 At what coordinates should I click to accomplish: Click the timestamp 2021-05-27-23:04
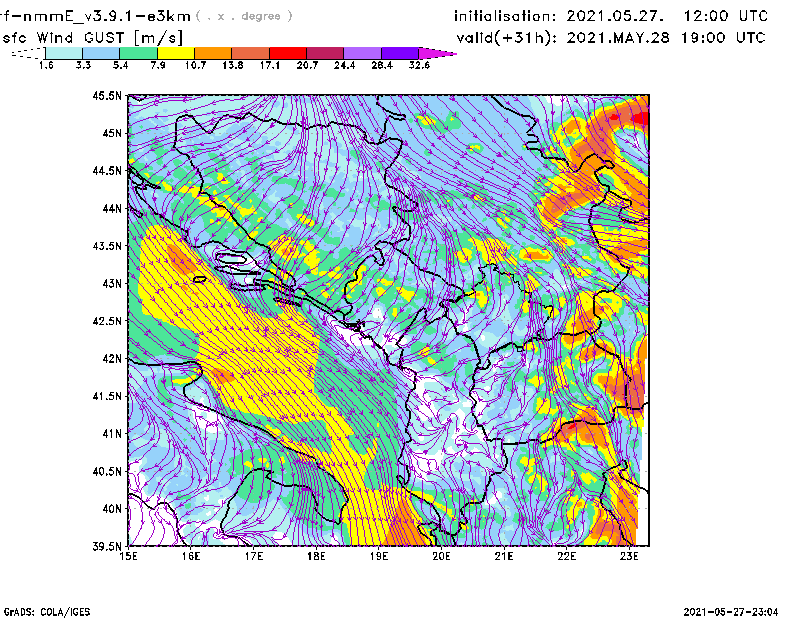(731, 611)
